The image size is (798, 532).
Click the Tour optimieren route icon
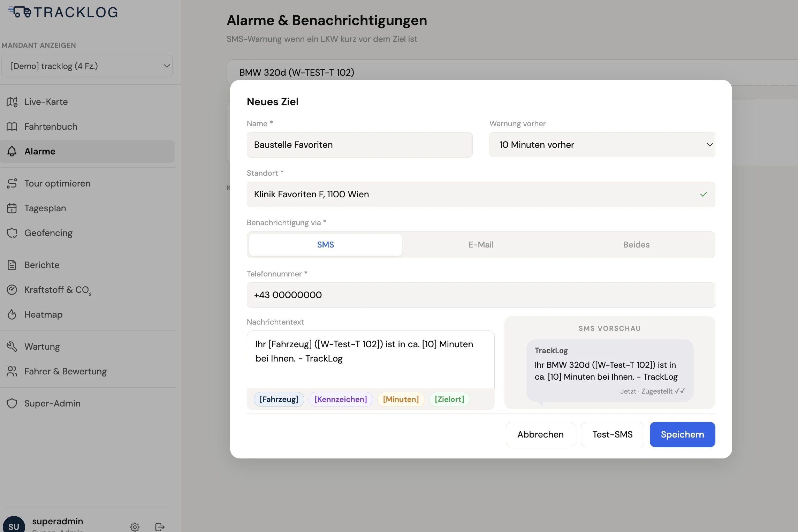coord(12,183)
